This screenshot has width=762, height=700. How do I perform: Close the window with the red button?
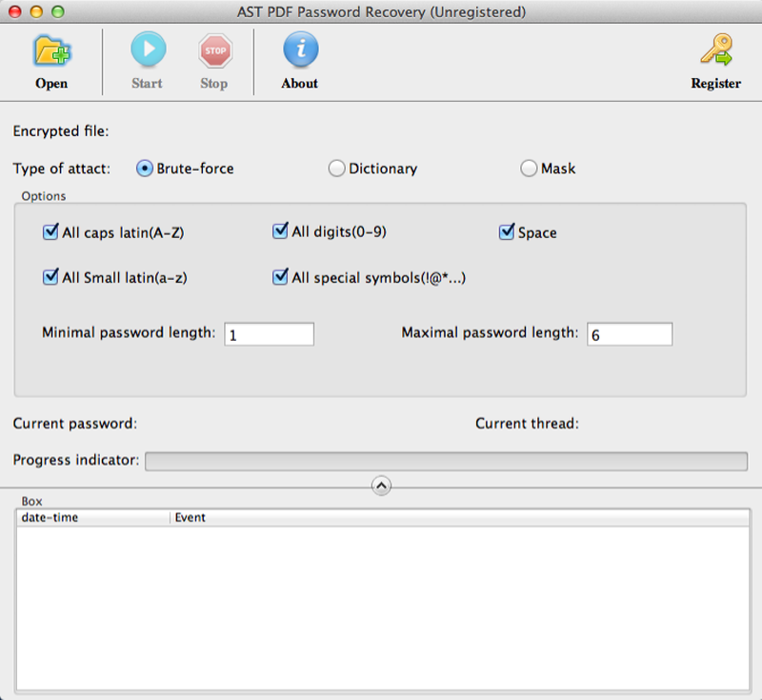click(x=15, y=11)
